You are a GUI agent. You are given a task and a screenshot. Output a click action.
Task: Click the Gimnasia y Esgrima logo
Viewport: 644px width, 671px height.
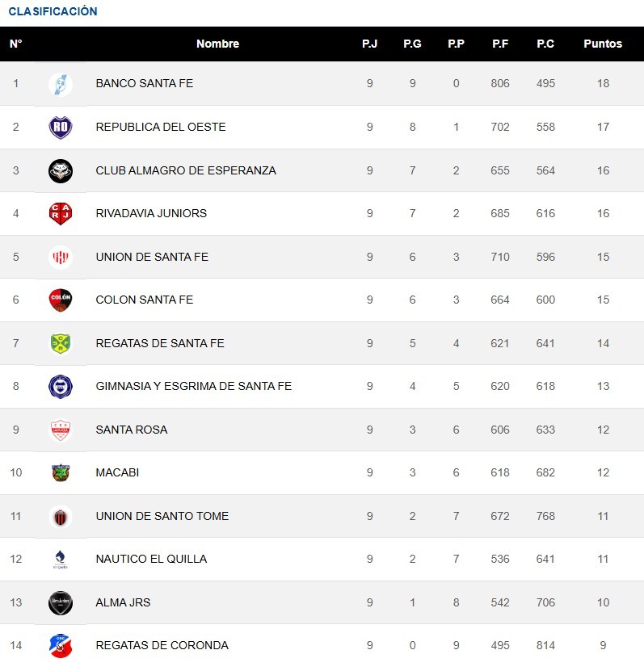(61, 387)
